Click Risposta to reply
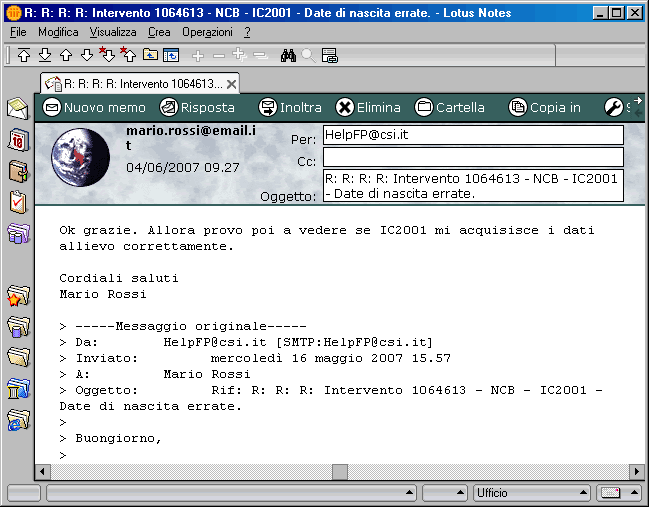This screenshot has width=649, height=507. tap(197, 108)
